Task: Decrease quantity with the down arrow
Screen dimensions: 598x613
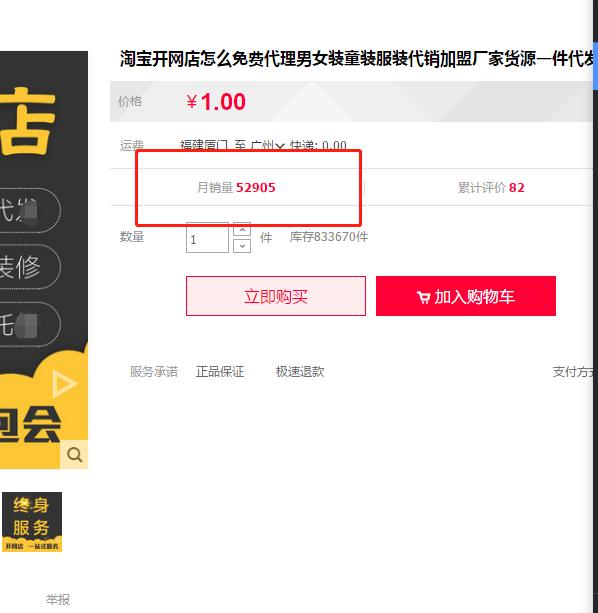Action: pyautogui.click(x=242, y=246)
